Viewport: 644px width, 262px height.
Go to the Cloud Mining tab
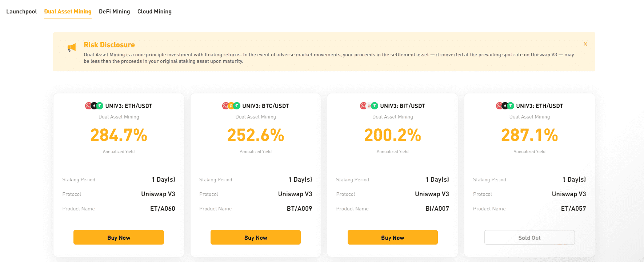(155, 12)
